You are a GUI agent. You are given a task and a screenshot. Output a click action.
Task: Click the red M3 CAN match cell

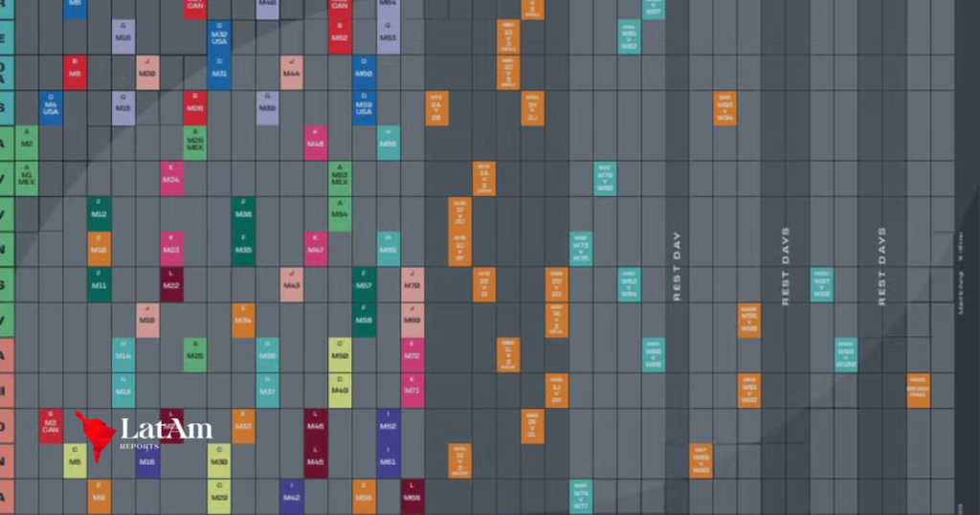(51, 425)
